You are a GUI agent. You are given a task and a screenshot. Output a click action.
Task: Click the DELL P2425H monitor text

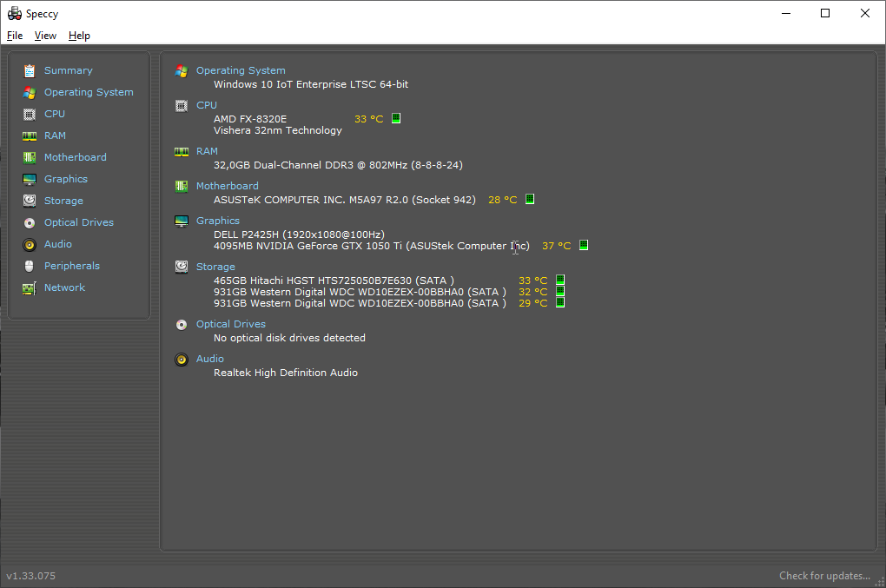pos(299,235)
